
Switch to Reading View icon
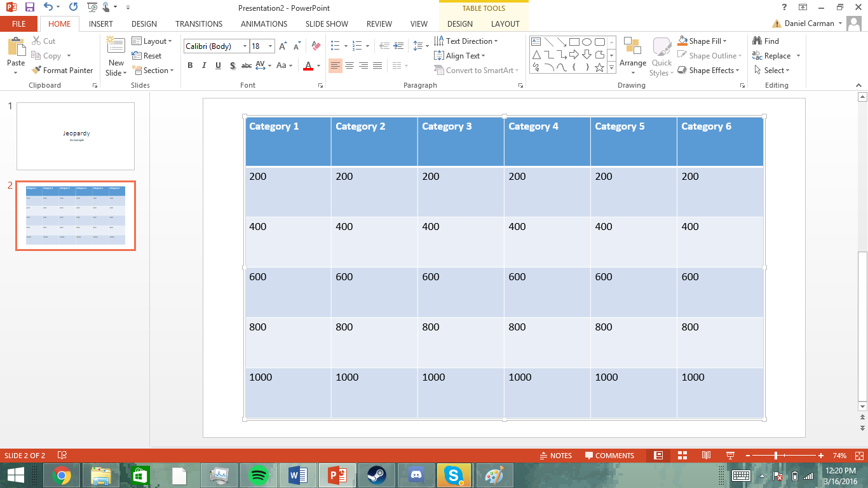pos(706,456)
